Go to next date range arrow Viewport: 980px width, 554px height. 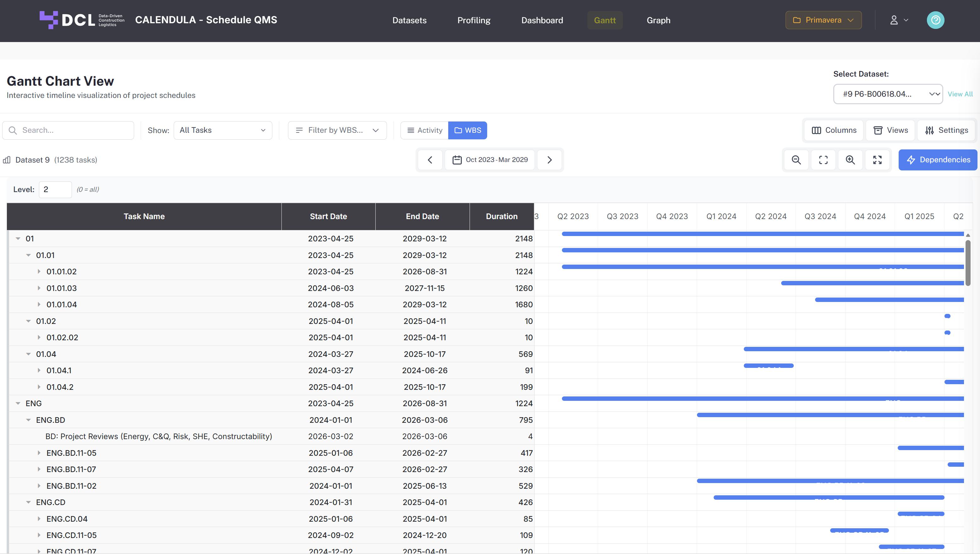click(549, 160)
